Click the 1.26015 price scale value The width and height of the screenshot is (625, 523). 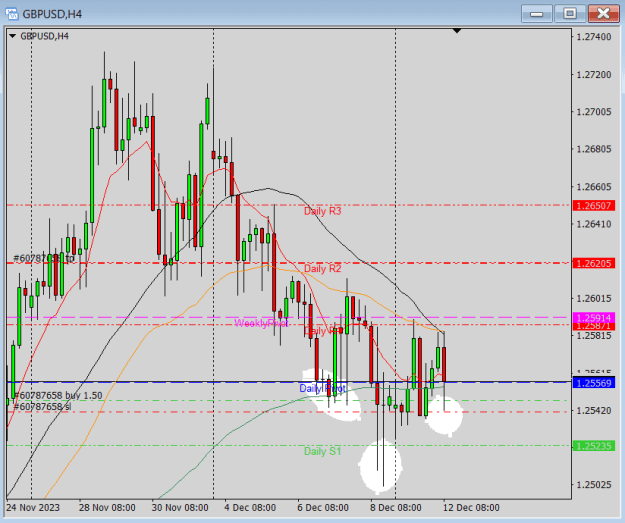[594, 299]
